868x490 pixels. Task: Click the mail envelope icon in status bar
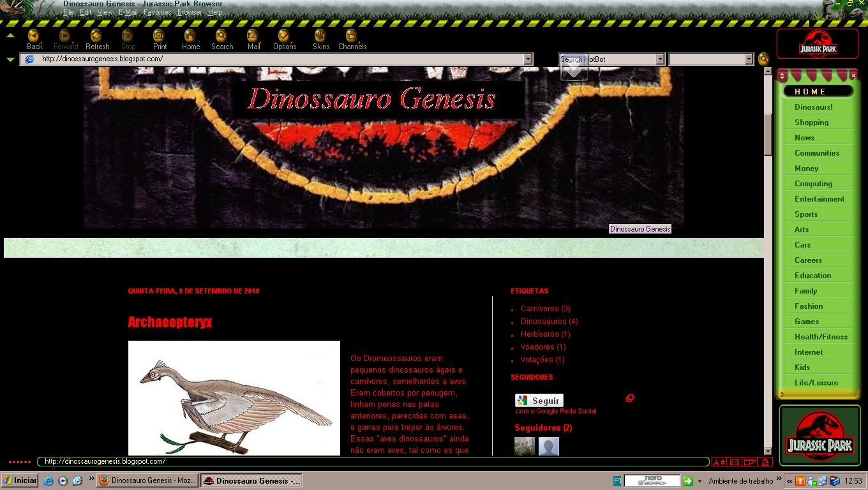(x=735, y=462)
